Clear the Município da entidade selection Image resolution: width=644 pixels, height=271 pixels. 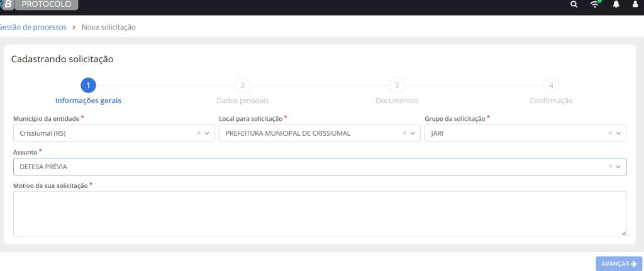[199, 133]
